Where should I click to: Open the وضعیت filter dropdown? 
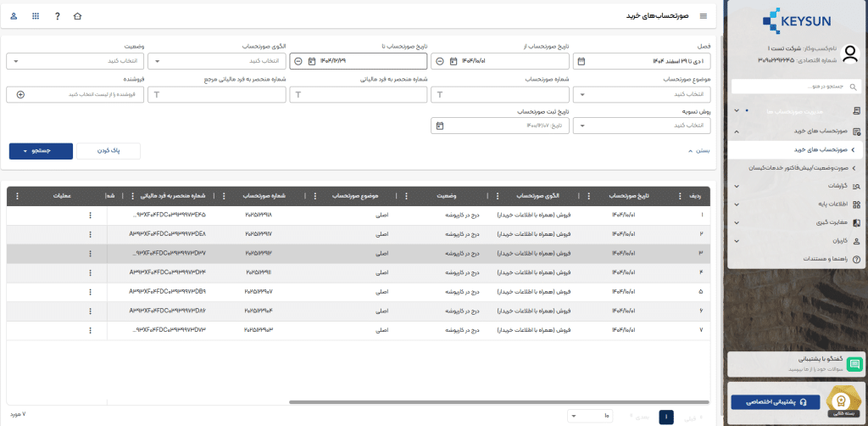(76, 61)
